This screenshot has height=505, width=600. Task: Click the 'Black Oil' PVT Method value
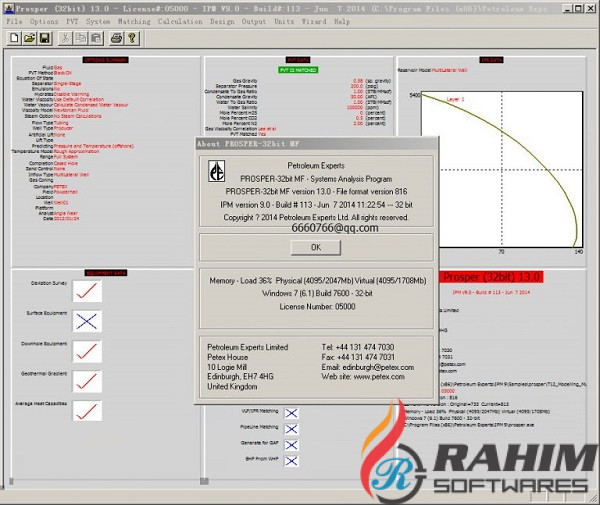63,73
